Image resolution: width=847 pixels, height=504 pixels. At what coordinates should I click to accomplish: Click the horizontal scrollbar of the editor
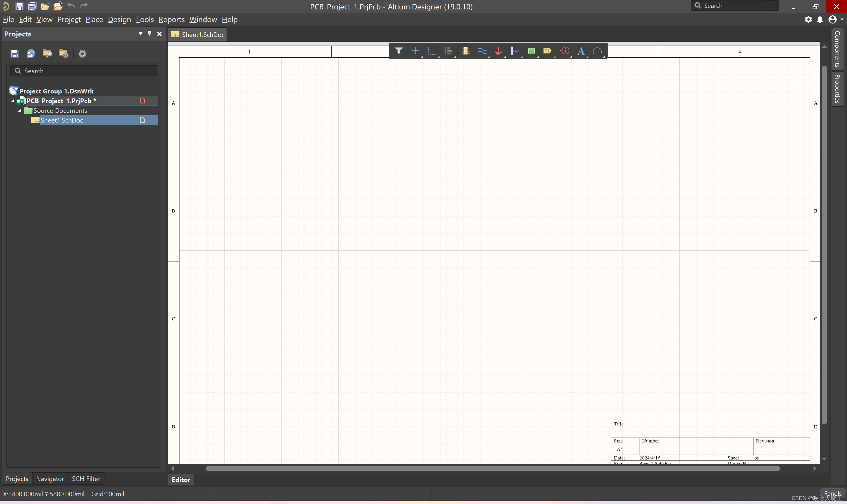click(x=492, y=468)
